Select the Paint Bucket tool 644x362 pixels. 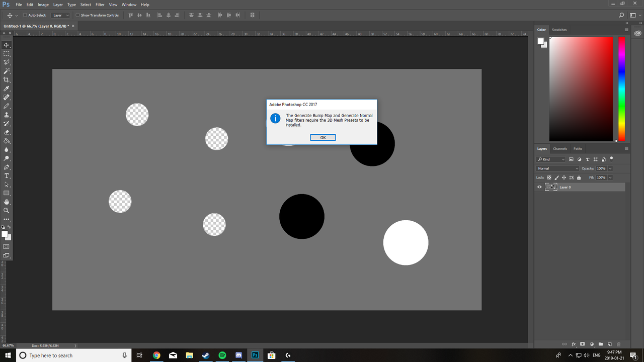7,141
